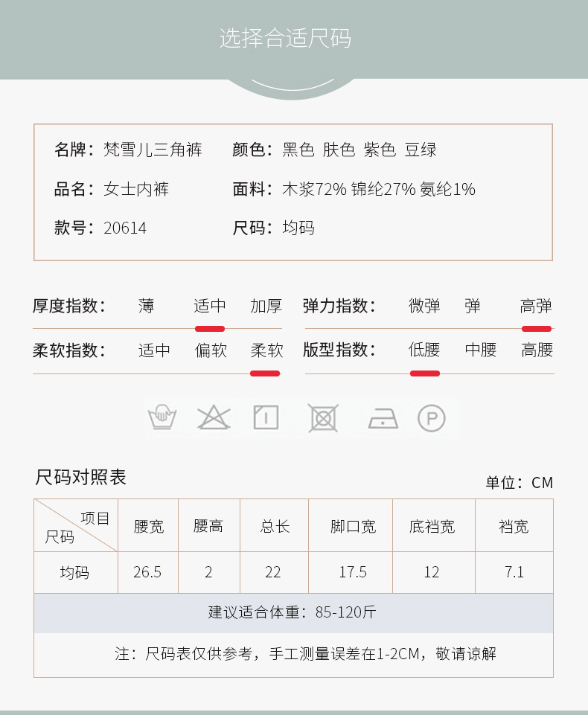Click the 均码 row label in table
This screenshot has width=588, height=715.
[74, 572]
